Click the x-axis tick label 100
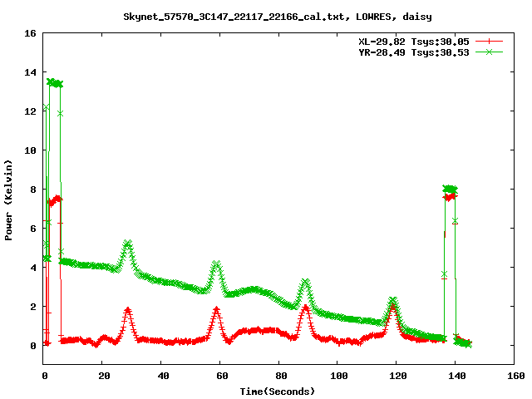532x399 pixels. (339, 376)
